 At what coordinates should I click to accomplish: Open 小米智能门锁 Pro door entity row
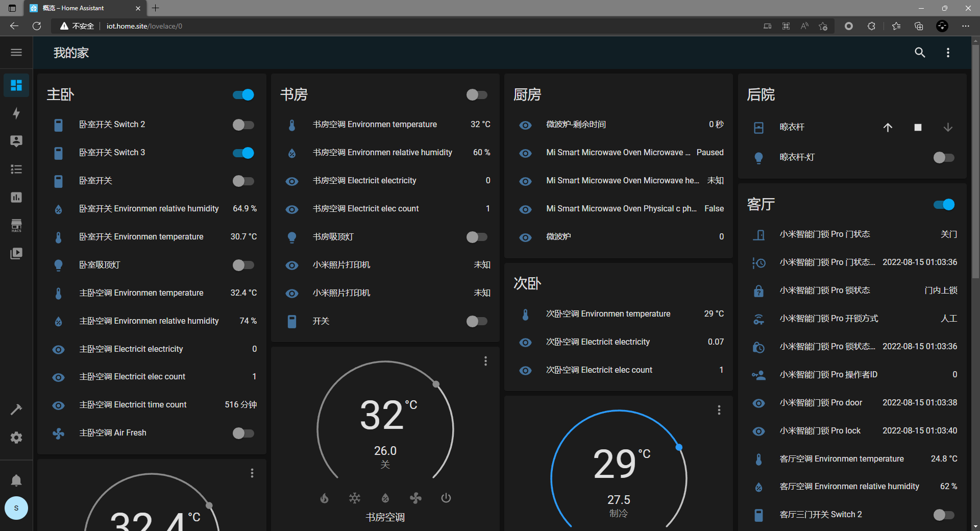(x=852, y=403)
